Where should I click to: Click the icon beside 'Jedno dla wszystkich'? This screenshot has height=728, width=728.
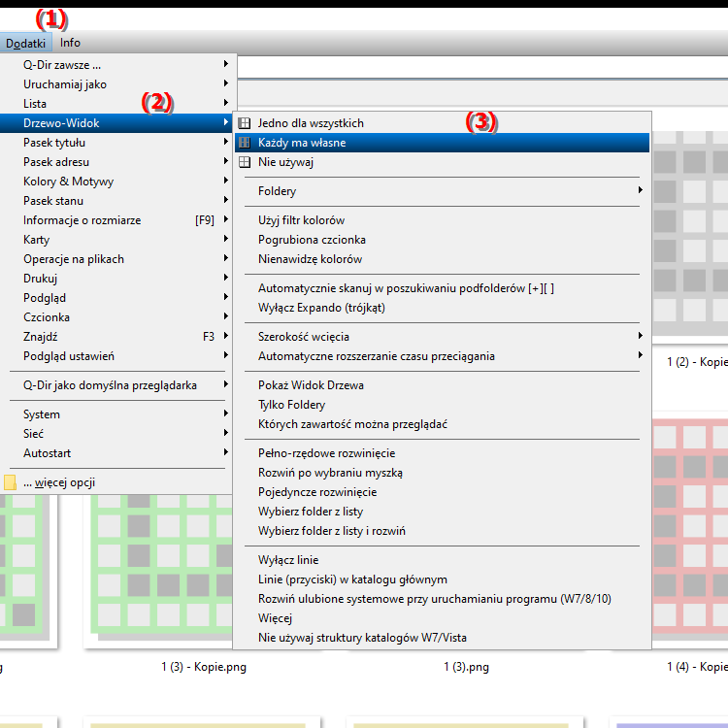pyautogui.click(x=245, y=123)
